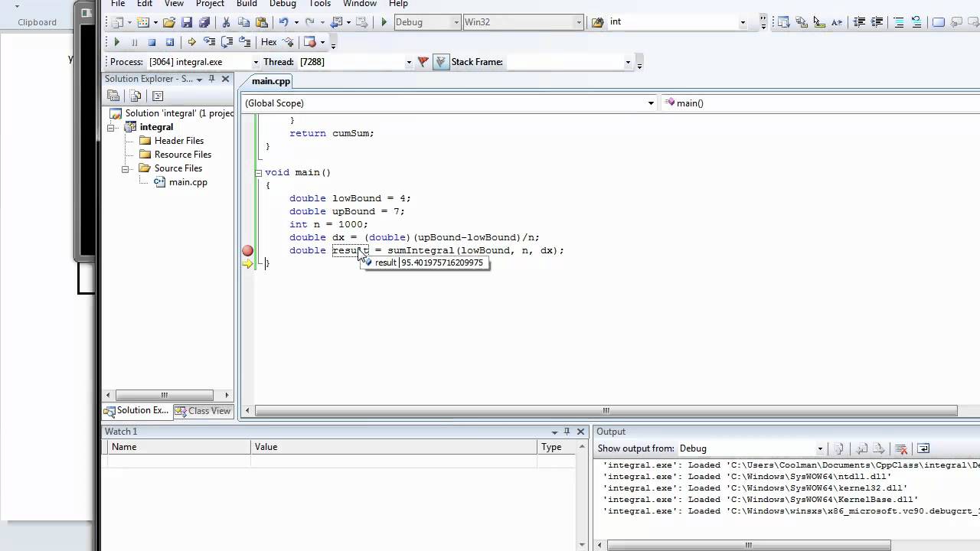Click the code editor horizontal scrollbar
The width and height of the screenshot is (980, 551).
(x=606, y=411)
